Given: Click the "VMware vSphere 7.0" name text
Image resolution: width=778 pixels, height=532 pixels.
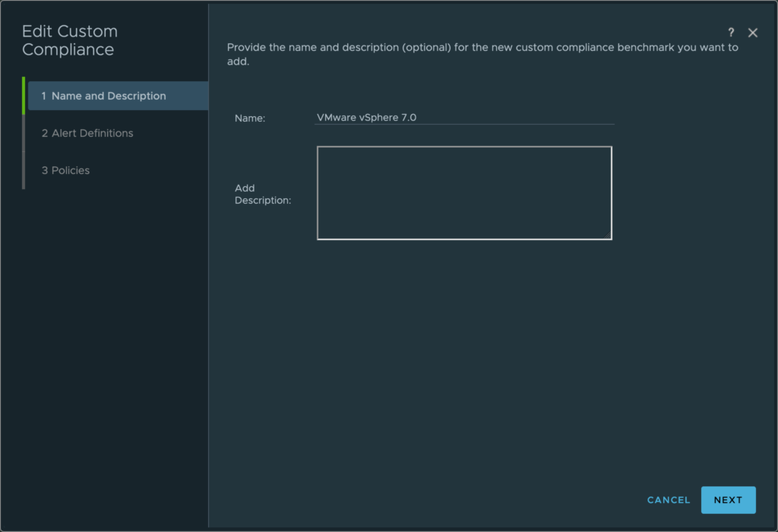Looking at the screenshot, I should pyautogui.click(x=366, y=118).
